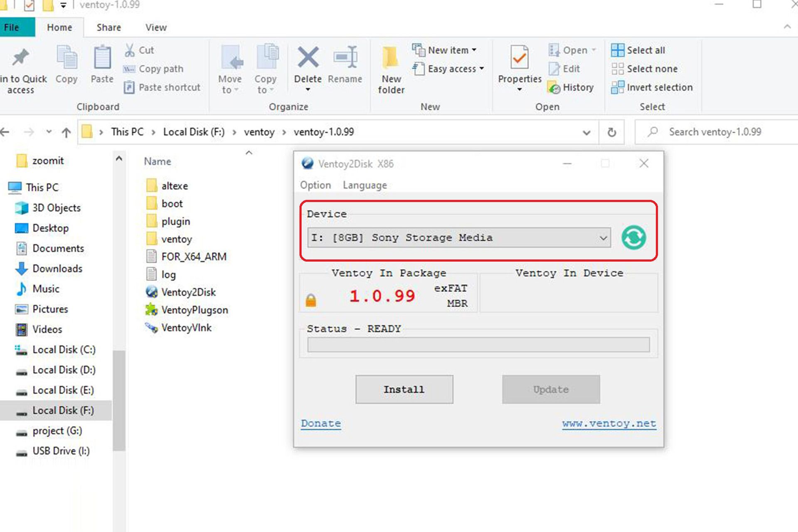Click the Ventoy2Disk refresh icon
This screenshot has width=798, height=532.
click(x=633, y=237)
